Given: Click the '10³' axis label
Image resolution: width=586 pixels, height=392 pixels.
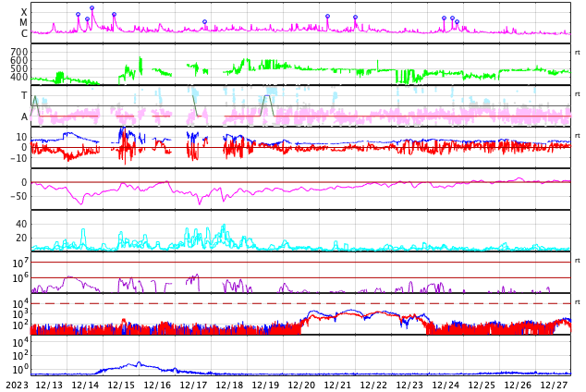Looking at the screenshot, I should [20, 314].
